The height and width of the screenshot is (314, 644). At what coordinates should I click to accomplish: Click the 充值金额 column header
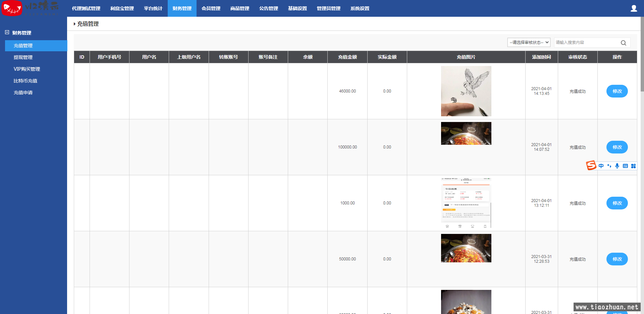[x=347, y=57]
